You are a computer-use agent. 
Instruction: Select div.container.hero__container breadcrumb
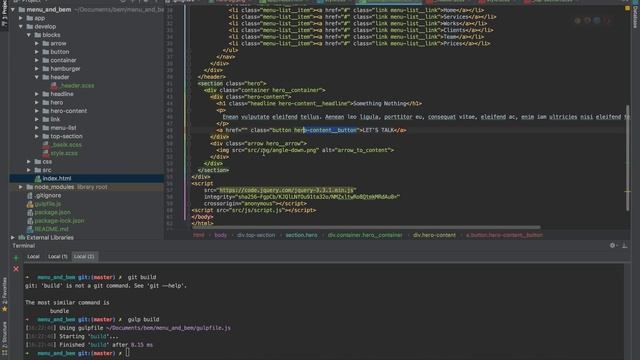pyautogui.click(x=365, y=235)
